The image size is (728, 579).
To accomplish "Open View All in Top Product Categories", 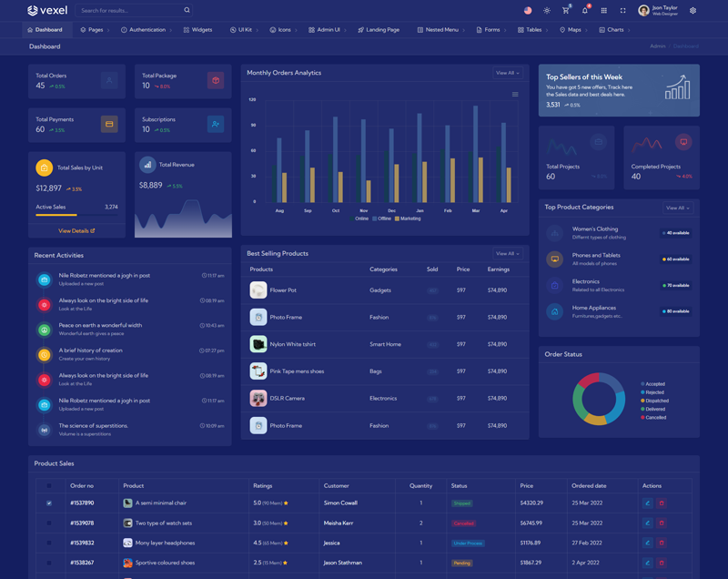I will [677, 208].
